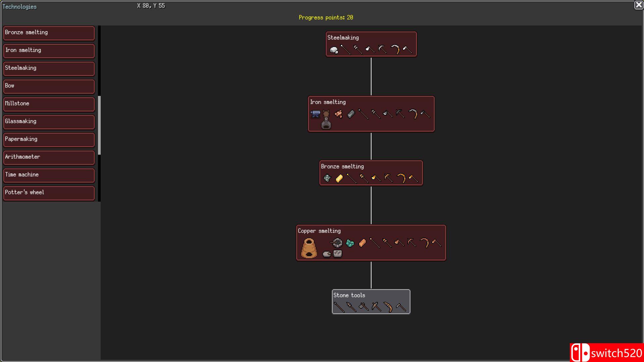
Task: Select the Stone tools node in the tree
Action: click(x=370, y=302)
